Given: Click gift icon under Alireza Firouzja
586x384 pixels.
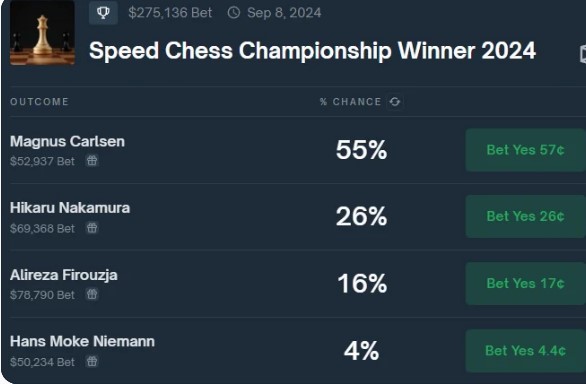Looking at the screenshot, I should click(x=92, y=294).
